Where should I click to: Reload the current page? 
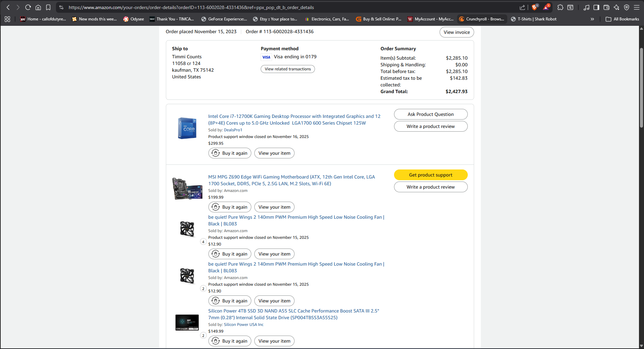[28, 7]
